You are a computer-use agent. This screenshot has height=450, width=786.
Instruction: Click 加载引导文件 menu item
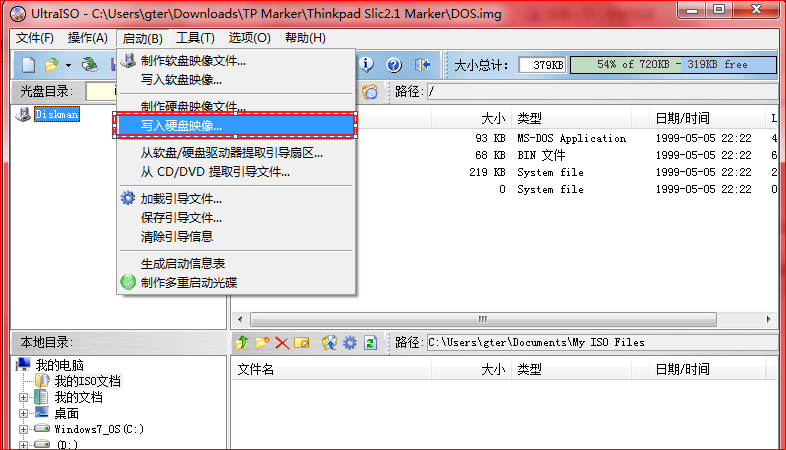[181, 198]
